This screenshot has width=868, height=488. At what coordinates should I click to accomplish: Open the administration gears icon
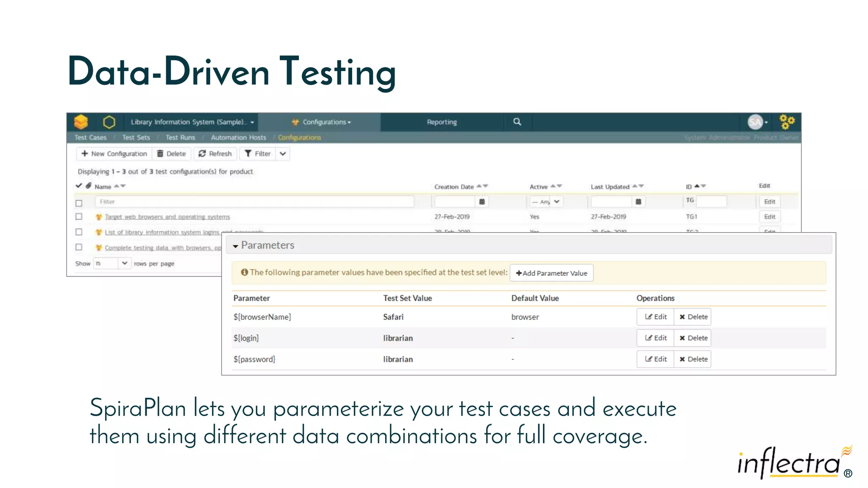coord(787,122)
